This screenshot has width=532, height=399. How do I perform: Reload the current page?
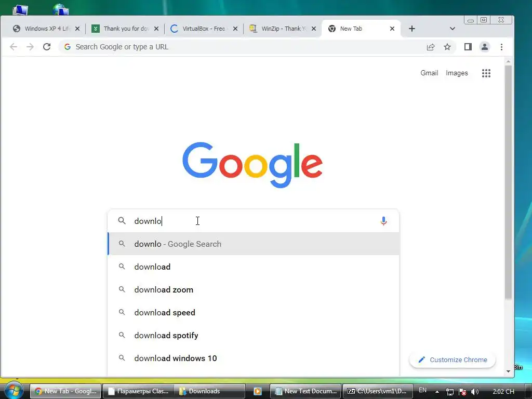point(47,47)
